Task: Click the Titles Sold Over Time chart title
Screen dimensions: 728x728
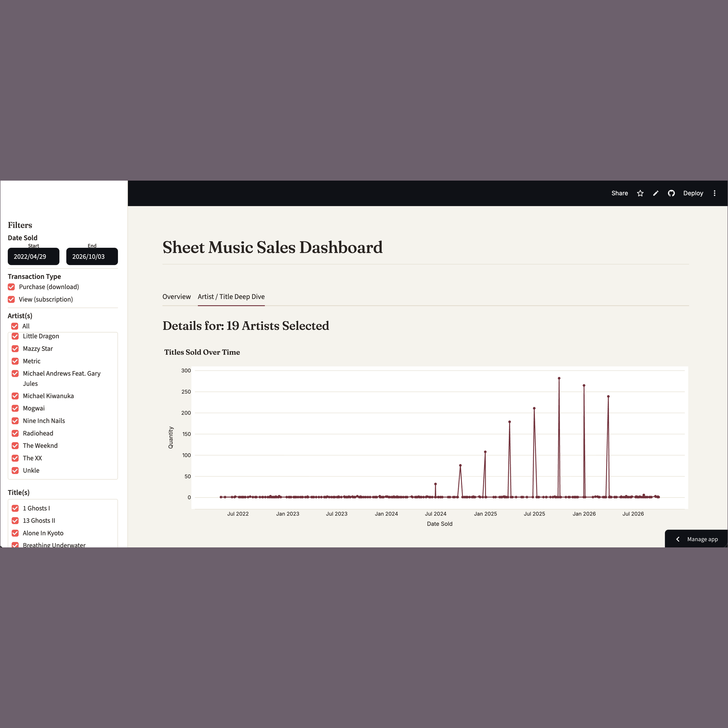Action: [x=202, y=352]
